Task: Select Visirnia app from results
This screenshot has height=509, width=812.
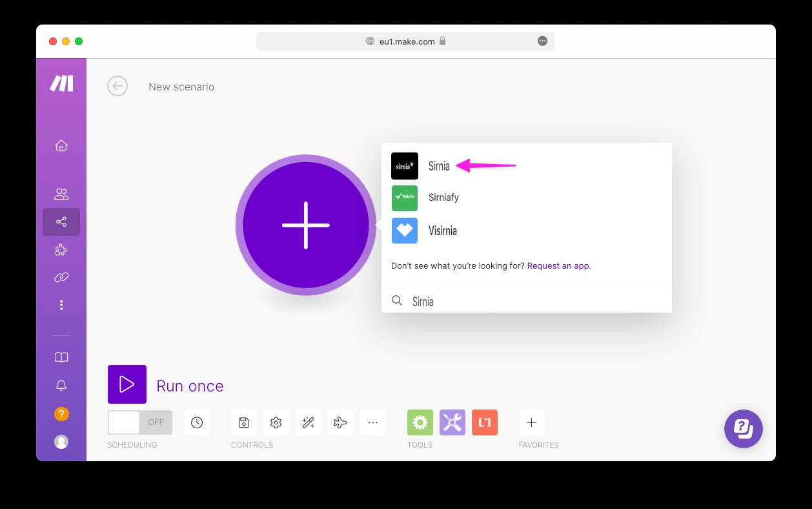Action: pyautogui.click(x=527, y=231)
